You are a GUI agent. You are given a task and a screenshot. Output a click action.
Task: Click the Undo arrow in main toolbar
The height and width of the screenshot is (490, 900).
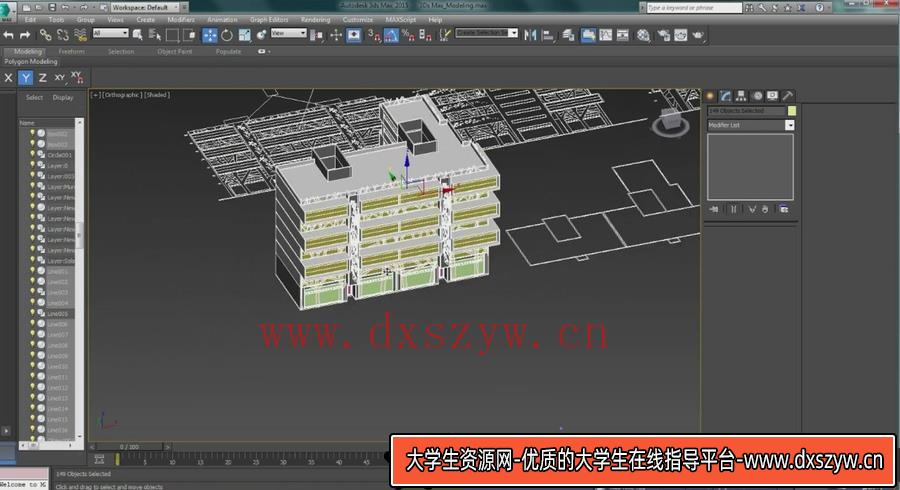[9, 36]
